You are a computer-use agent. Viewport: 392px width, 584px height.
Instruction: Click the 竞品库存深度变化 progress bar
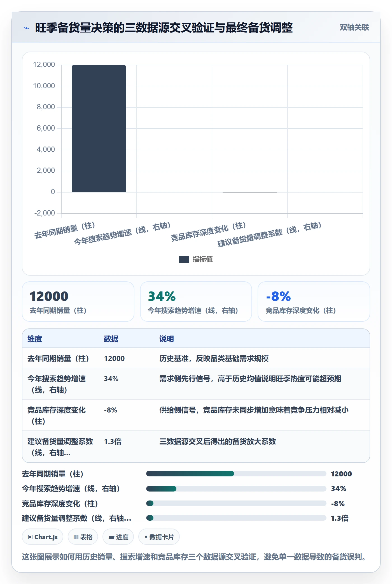236,503
